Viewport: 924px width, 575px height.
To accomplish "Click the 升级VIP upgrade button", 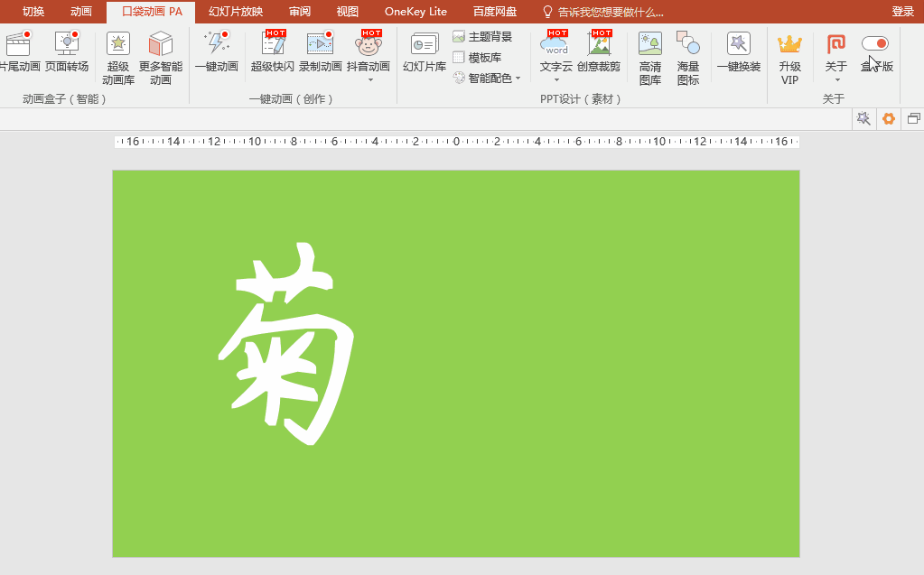I will point(789,56).
